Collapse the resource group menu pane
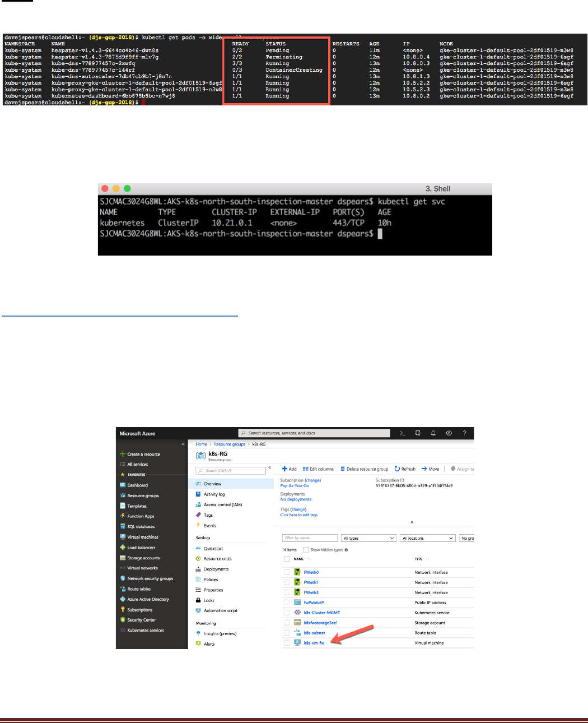Image resolution: width=588 pixels, height=723 pixels. [269, 467]
